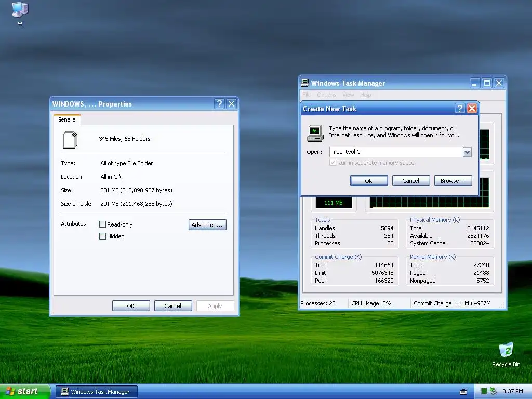Click the Task Manager title bar icon

(305, 83)
